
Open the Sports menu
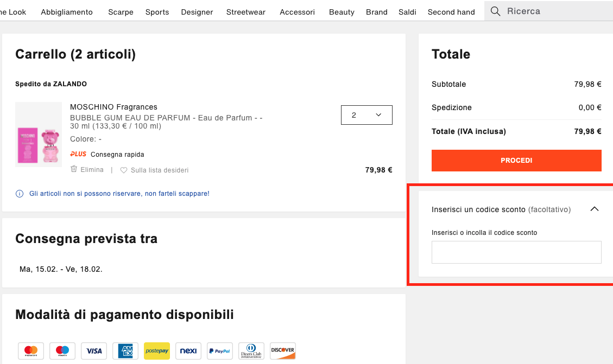(157, 12)
